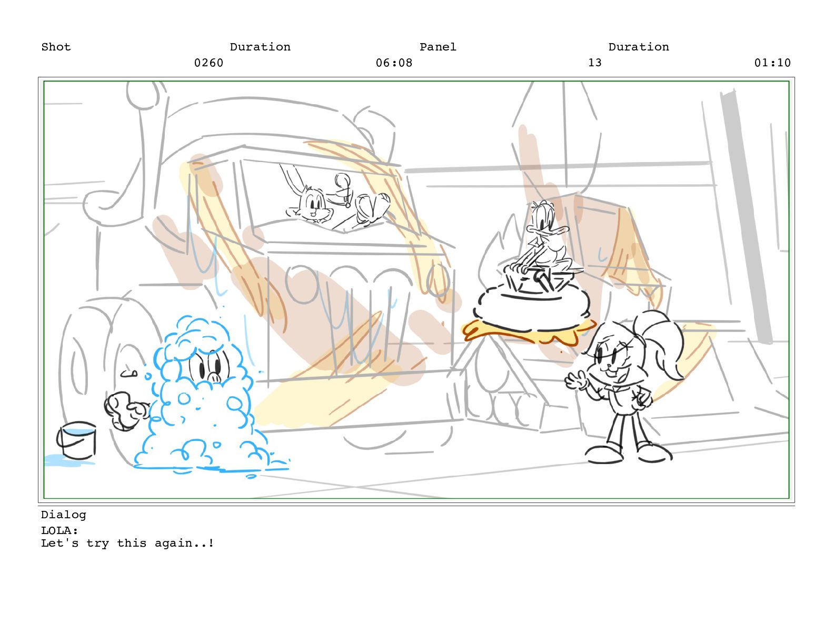Click the 'Shot' header label
Viewport: 834px width, 644px height.
coord(56,47)
